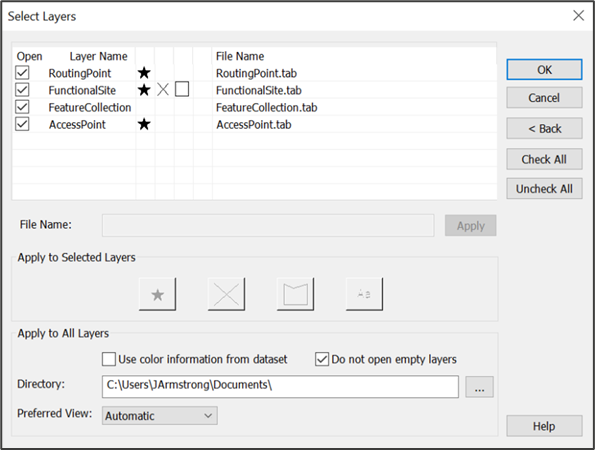This screenshot has width=595, height=450.
Task: Select FeatureCollection layer name
Action: point(90,107)
